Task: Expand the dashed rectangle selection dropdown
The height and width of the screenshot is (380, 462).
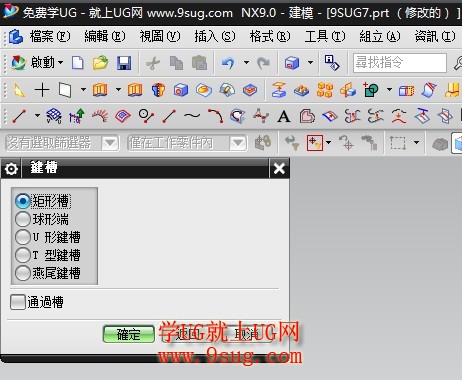Action: click(x=416, y=143)
